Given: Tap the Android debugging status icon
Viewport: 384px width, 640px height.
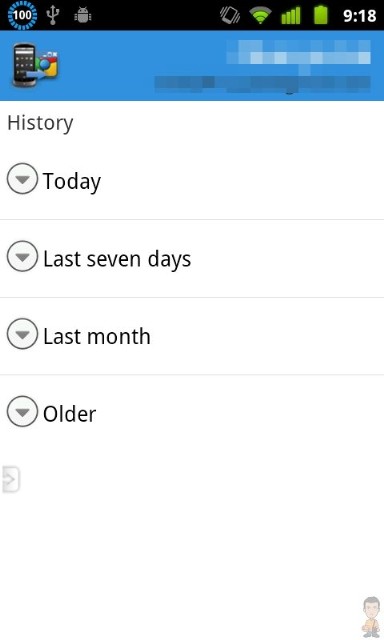Looking at the screenshot, I should pyautogui.click(x=83, y=16).
